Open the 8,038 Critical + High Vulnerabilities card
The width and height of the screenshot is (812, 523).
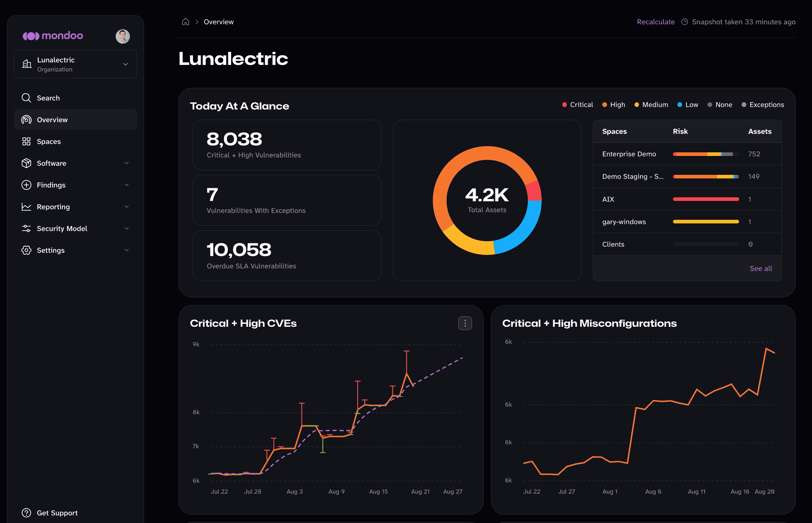[287, 145]
